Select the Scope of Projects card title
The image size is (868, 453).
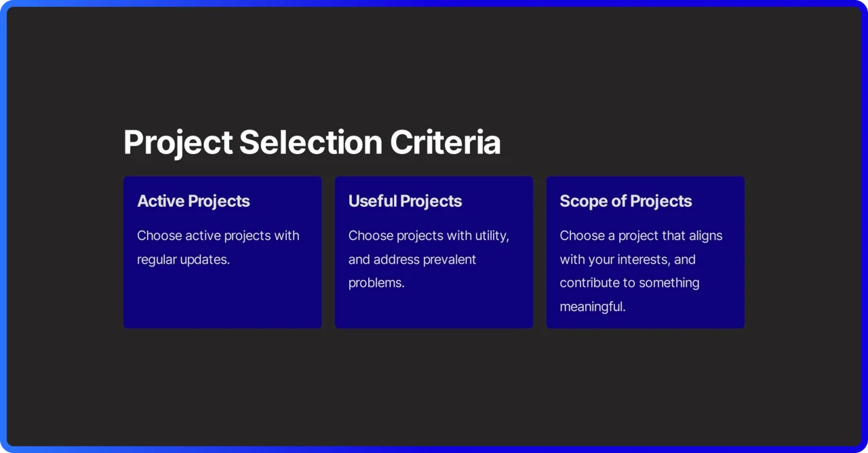coord(625,201)
